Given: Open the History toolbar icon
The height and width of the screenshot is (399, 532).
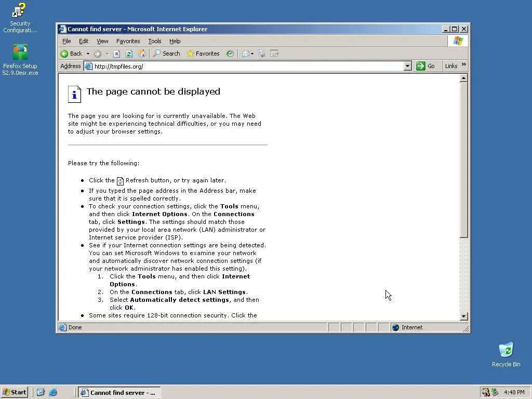Looking at the screenshot, I should [x=230, y=54].
